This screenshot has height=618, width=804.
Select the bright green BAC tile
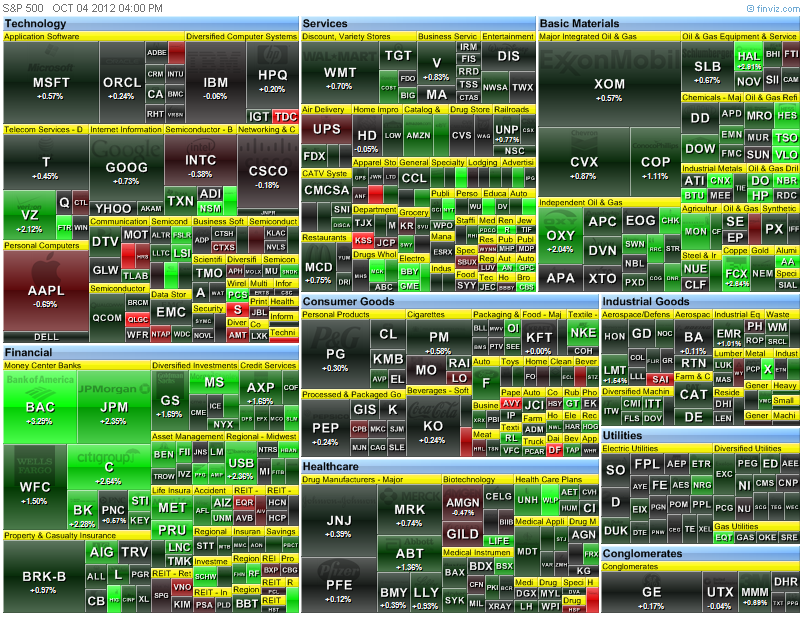(x=40, y=410)
